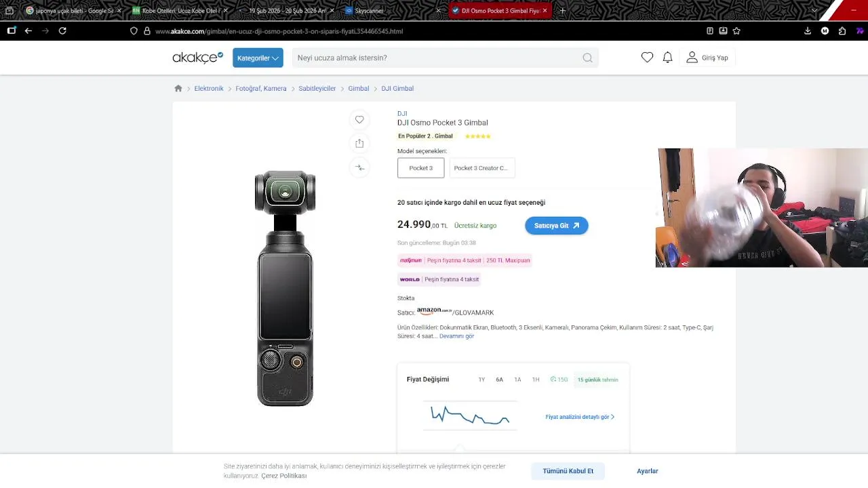Click the Satıcıya Git button

click(x=557, y=226)
